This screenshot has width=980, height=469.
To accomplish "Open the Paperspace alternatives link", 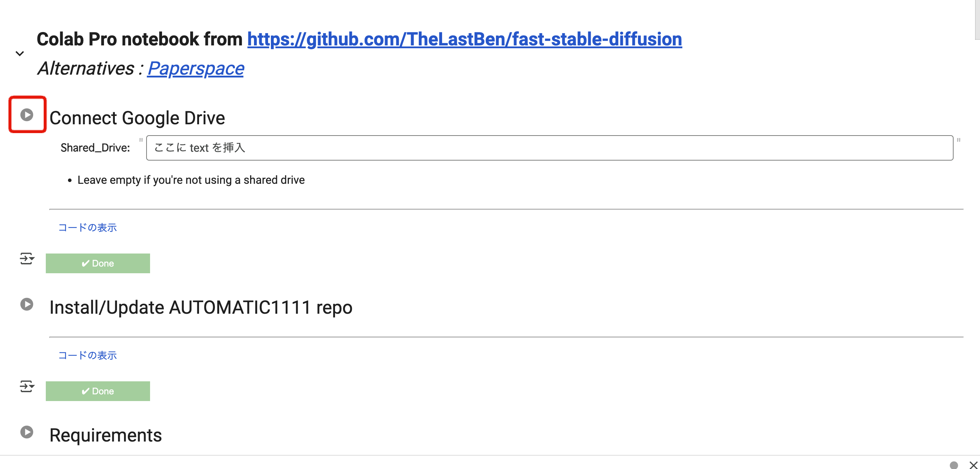I will click(x=196, y=68).
